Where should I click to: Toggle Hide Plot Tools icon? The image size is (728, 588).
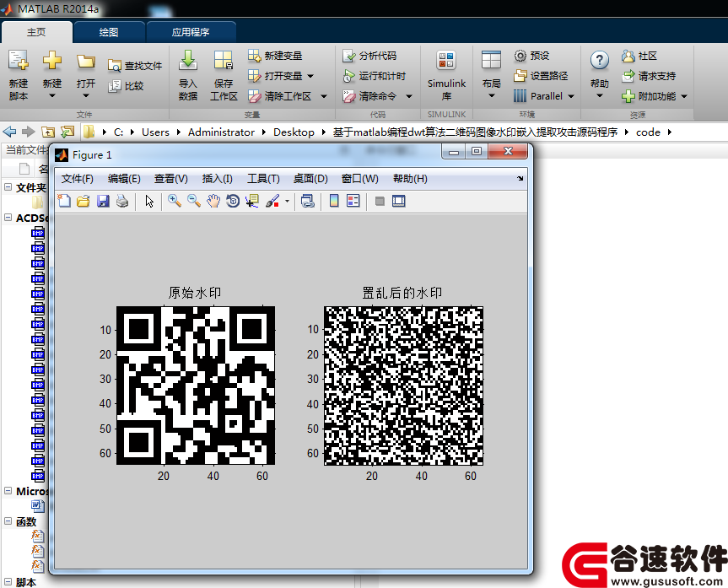click(x=380, y=201)
